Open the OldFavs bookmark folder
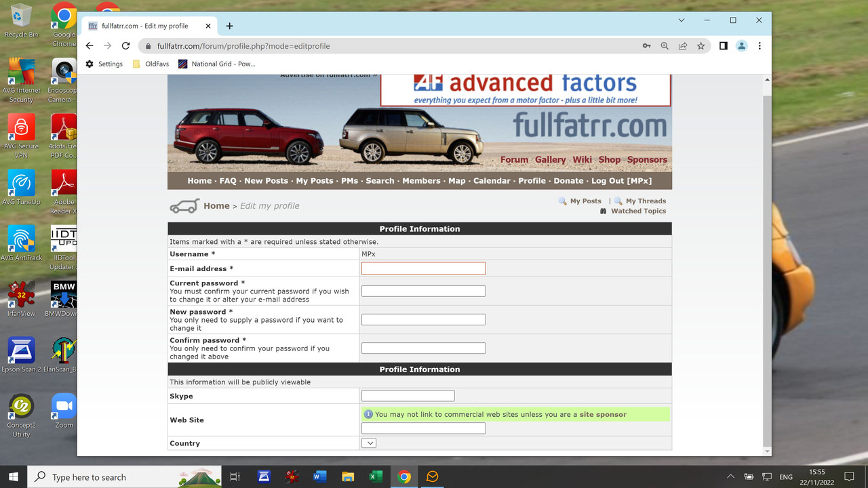 (x=151, y=64)
